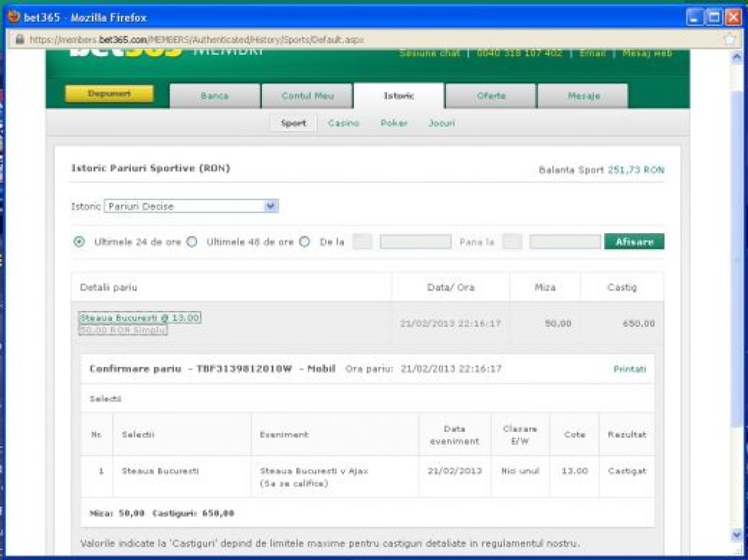Click bet reference TBF3139812010W
This screenshot has width=748, height=560.
click(x=244, y=369)
